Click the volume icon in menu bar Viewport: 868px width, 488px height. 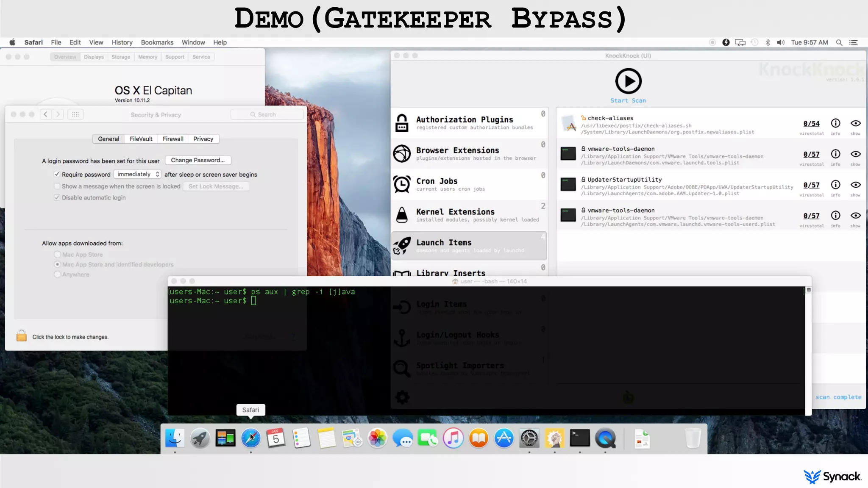781,42
